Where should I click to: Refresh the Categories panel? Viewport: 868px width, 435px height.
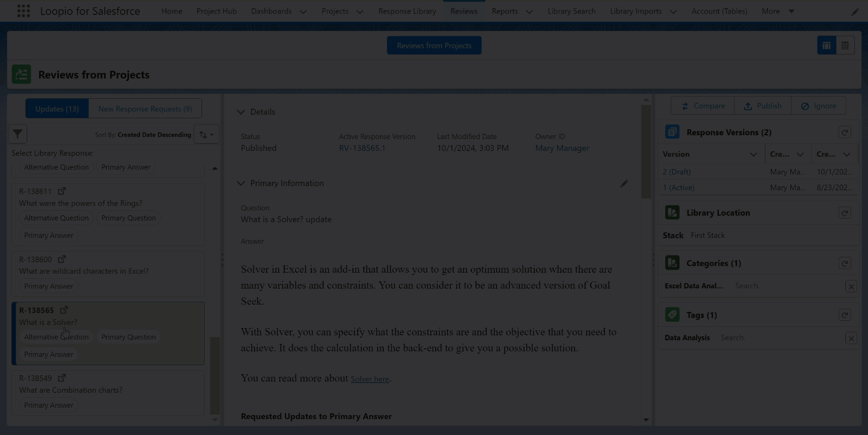(x=844, y=263)
